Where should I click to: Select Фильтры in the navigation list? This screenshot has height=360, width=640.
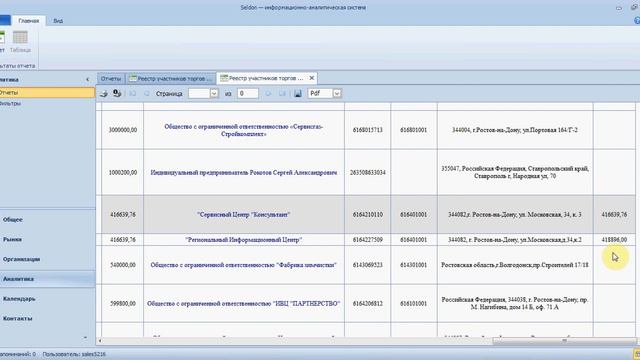tap(47, 104)
